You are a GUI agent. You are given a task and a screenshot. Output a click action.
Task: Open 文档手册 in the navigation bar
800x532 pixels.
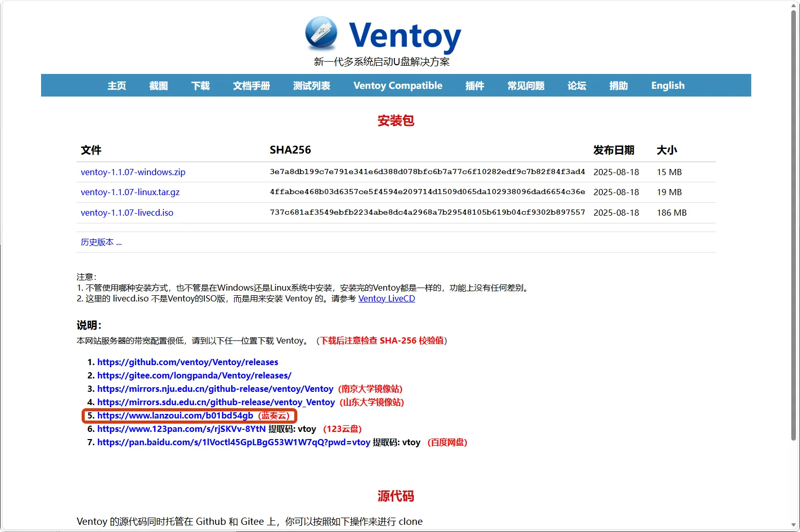(251, 86)
